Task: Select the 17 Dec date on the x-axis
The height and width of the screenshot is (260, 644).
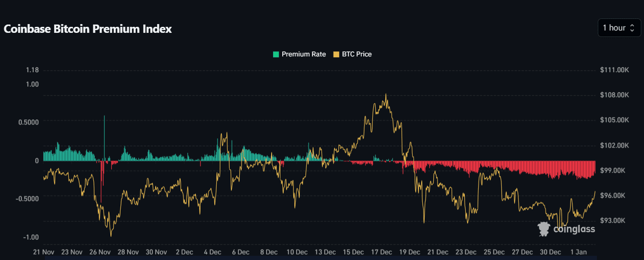Action: point(381,252)
